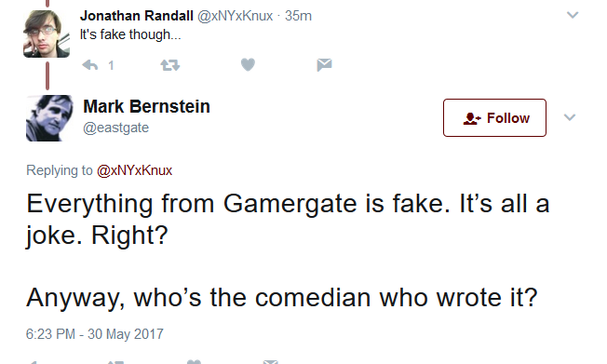607x364 pixels.
Task: Open @xNYxKnux mention in Replying to
Action: coord(134,170)
